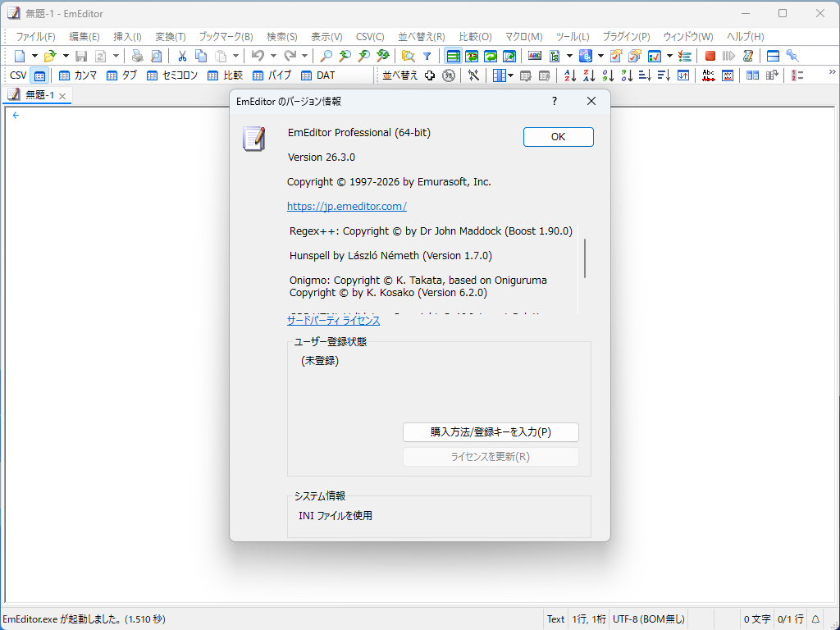This screenshot has width=840, height=630.
Task: Select the タブ (tab) separated mode
Action: coord(122,75)
